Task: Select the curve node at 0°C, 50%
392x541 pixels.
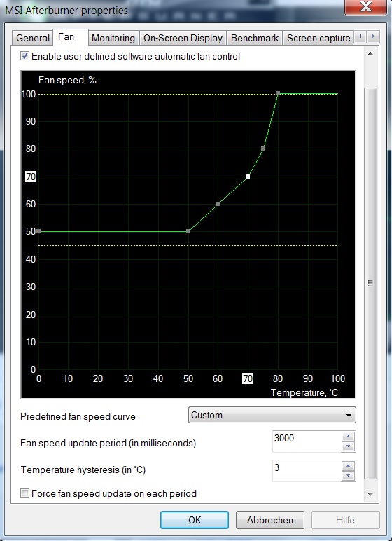Action: (x=38, y=231)
